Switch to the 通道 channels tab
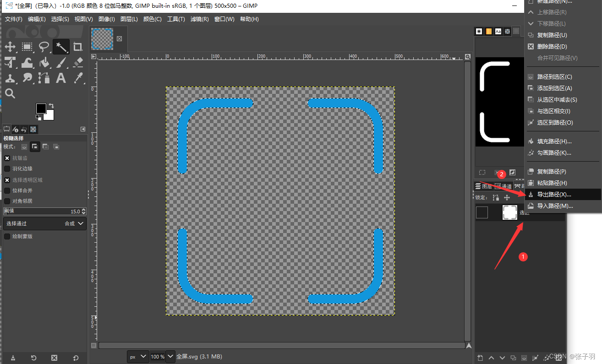The height and width of the screenshot is (364, 602). [503, 186]
